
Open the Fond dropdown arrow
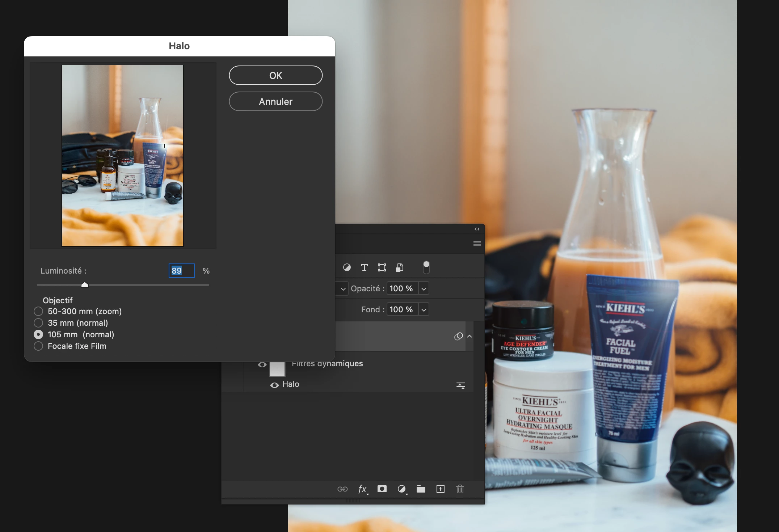[x=424, y=310]
